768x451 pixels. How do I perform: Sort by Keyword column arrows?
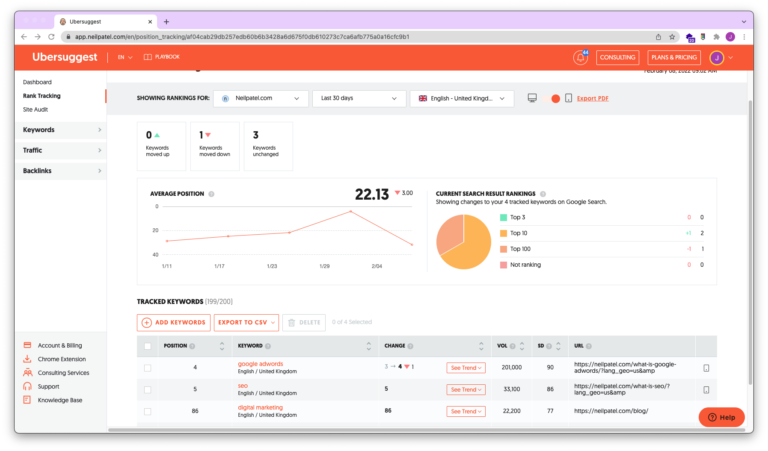(x=369, y=346)
